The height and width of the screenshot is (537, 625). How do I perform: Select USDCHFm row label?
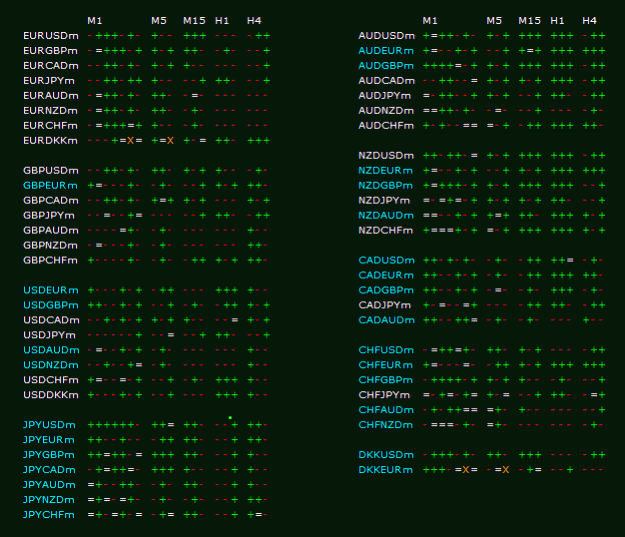click(51, 380)
